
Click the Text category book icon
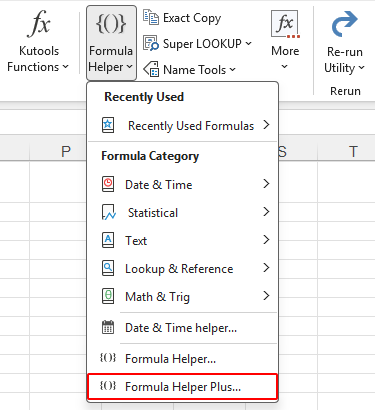(108, 240)
